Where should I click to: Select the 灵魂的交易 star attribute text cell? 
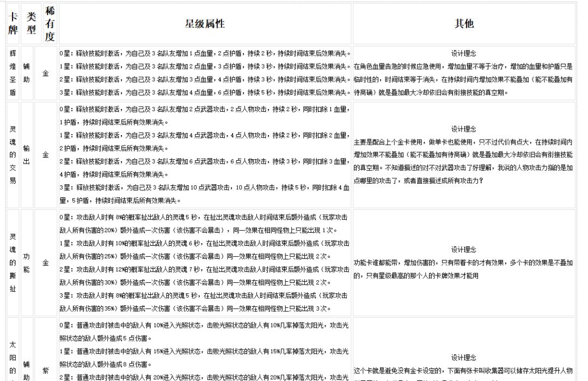coord(205,155)
